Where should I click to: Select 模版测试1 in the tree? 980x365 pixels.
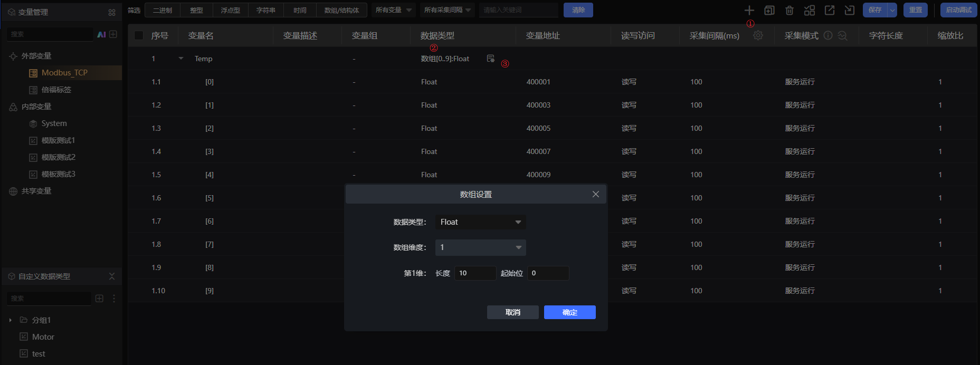tap(58, 140)
